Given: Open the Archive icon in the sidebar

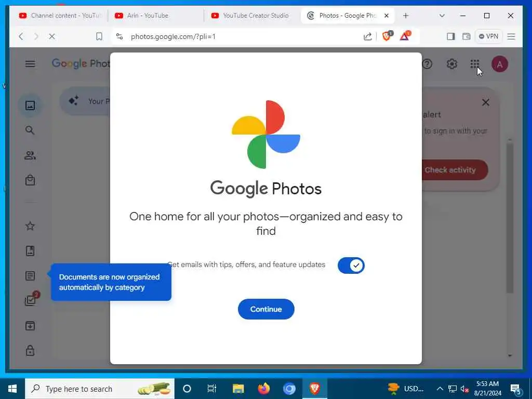Looking at the screenshot, I should point(30,326).
